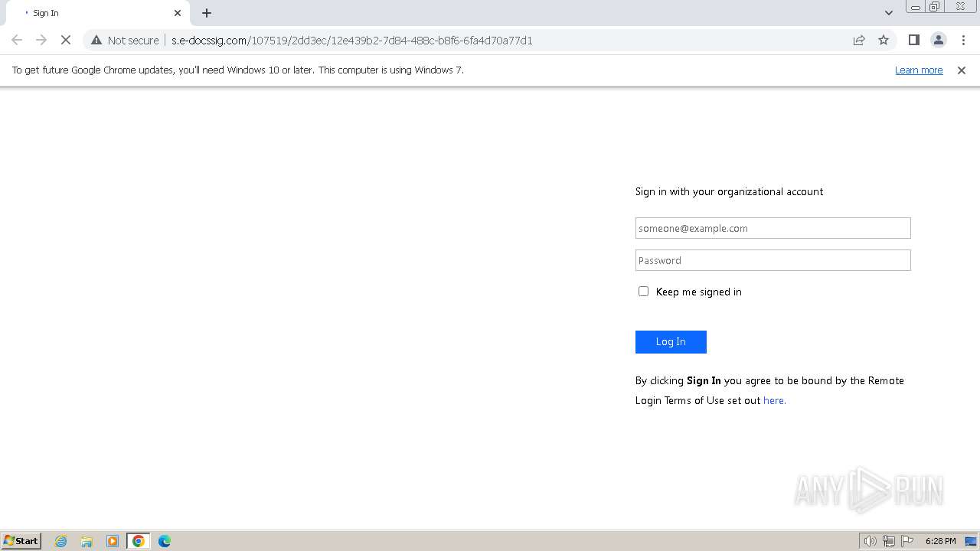Launch Internet Explorer from taskbar
The image size is (980, 551).
[x=60, y=540]
